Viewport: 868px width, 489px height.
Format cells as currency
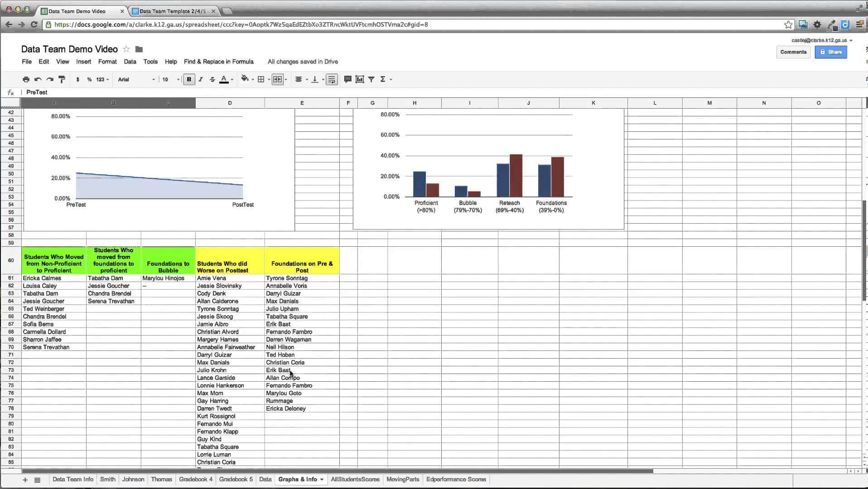tap(78, 79)
